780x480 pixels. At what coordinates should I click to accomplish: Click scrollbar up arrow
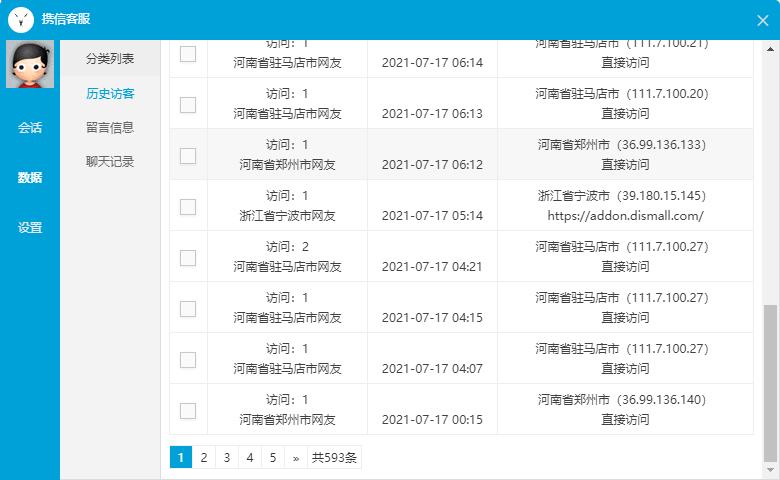click(770, 49)
